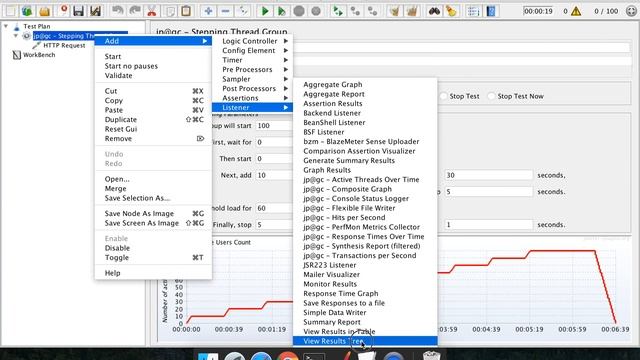This screenshot has height=360, width=640.
Task: Expand the Sampler submenu
Action: (252, 79)
